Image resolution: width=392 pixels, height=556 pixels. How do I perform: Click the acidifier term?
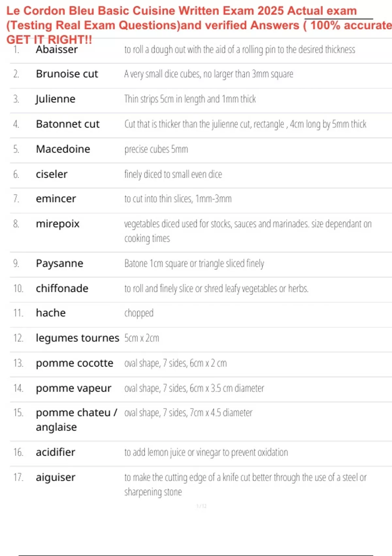pyautogui.click(x=56, y=452)
